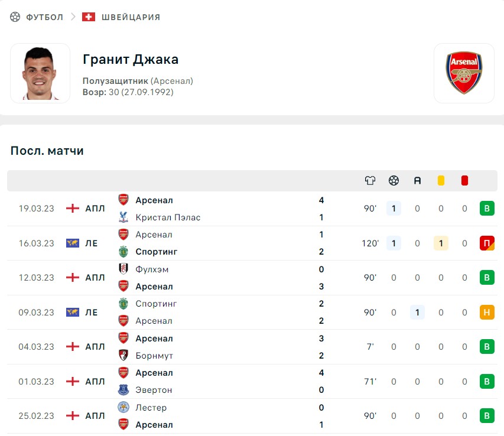The image size is (504, 436).
Task: Click the yellow card column icon
Action: [x=441, y=181]
